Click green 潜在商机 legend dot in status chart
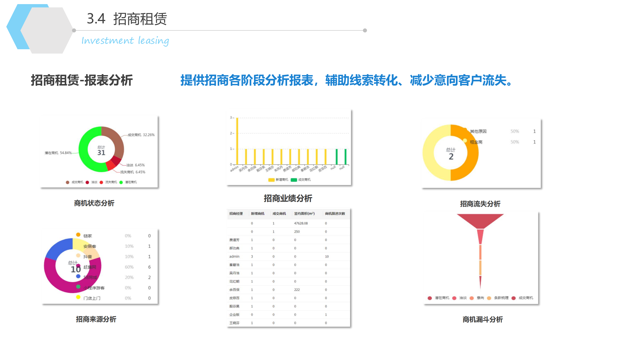 click(121, 182)
